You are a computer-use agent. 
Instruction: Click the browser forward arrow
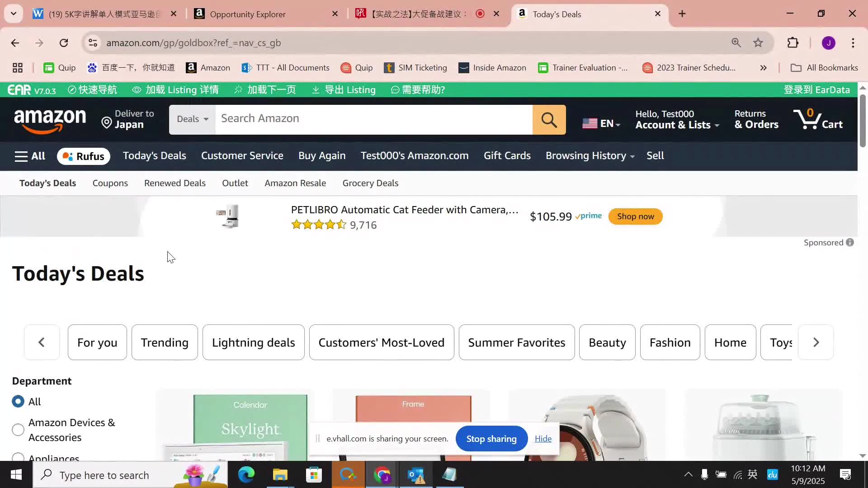39,43
